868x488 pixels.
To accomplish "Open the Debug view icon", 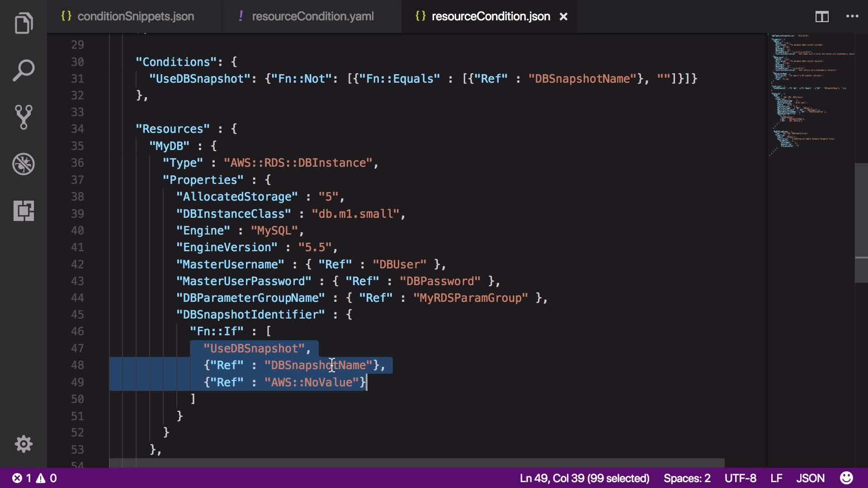I will [24, 164].
